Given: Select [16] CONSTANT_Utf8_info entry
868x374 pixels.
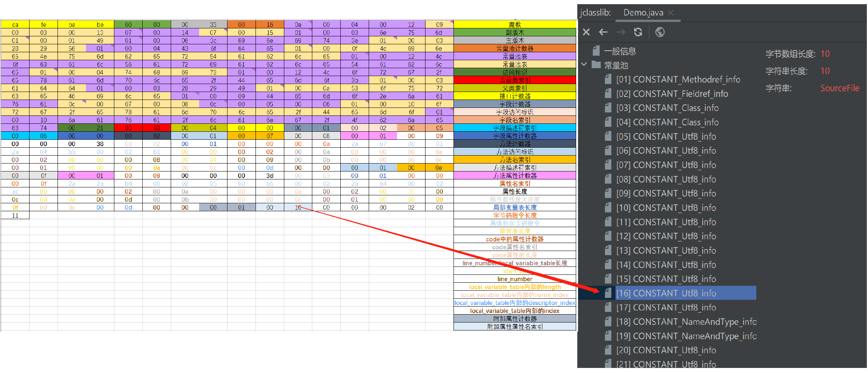Looking at the screenshot, I should [666, 293].
